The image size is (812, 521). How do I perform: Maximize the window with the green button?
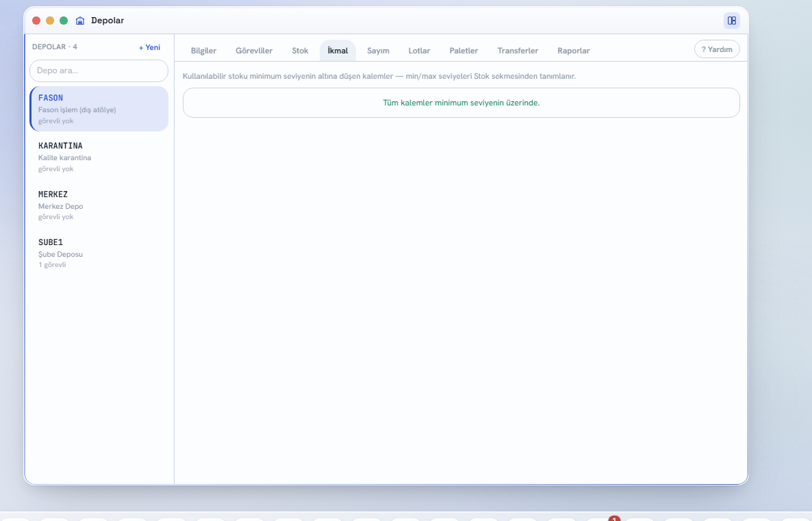coord(64,21)
